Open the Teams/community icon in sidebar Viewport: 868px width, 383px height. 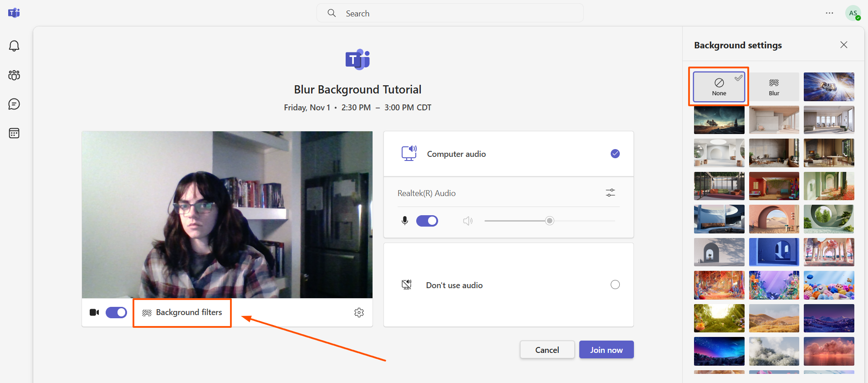[x=14, y=75]
